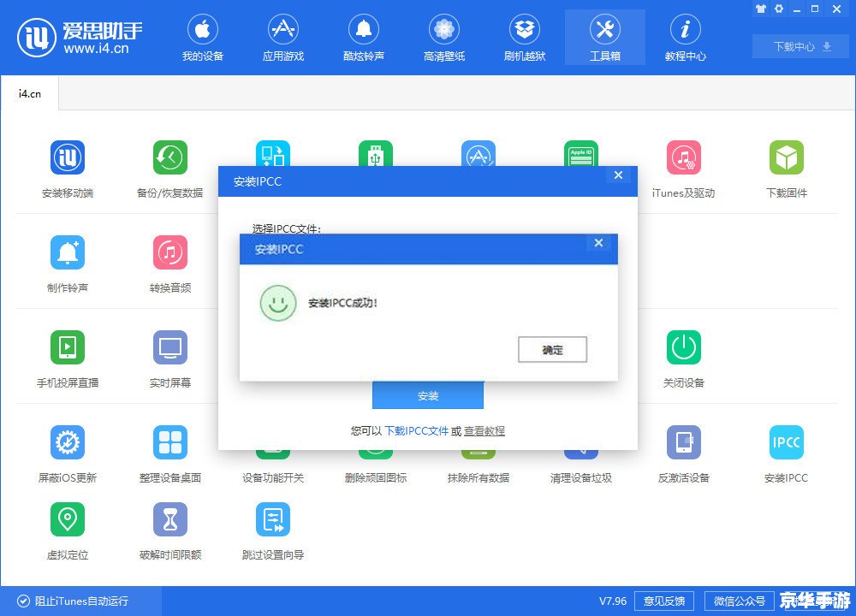
Task: Open 刷机越狱 in top navigation
Action: tap(524, 38)
